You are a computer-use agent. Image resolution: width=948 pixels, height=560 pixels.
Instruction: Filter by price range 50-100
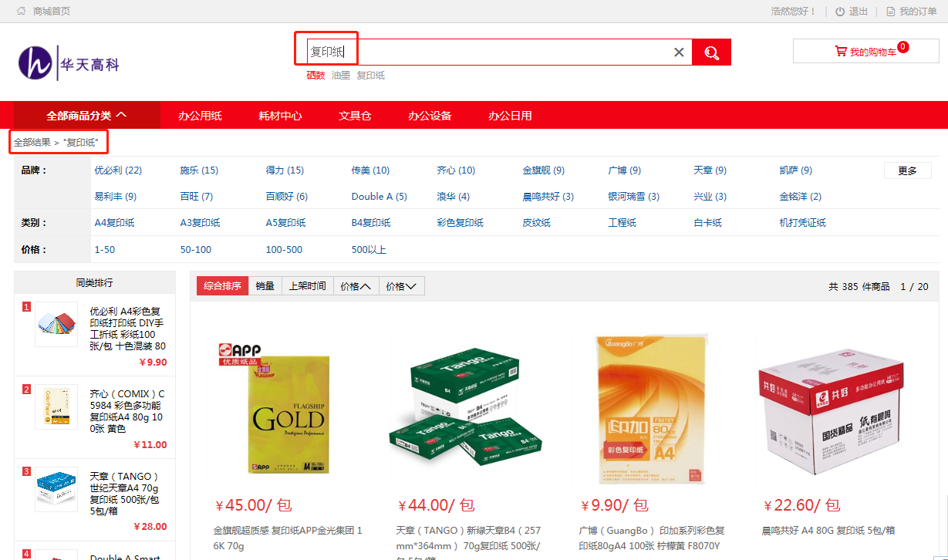(x=195, y=250)
